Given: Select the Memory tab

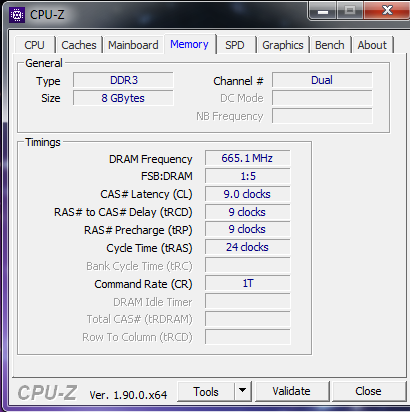Looking at the screenshot, I should pyautogui.click(x=189, y=44).
